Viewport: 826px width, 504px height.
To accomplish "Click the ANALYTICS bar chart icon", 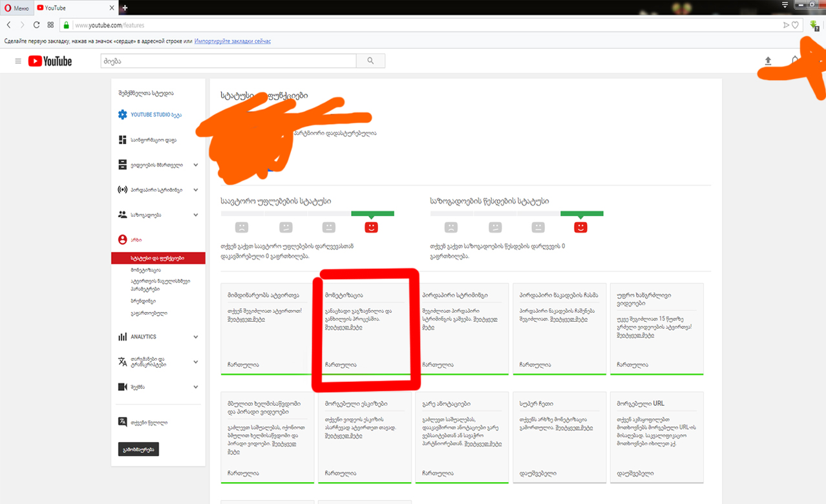I will 122,337.
